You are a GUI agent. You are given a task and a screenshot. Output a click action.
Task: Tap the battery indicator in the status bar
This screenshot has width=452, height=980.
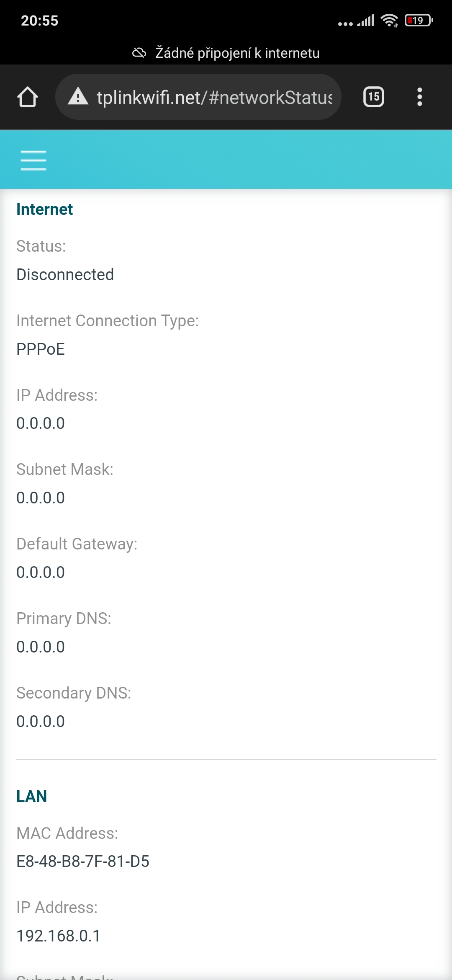[x=419, y=20]
